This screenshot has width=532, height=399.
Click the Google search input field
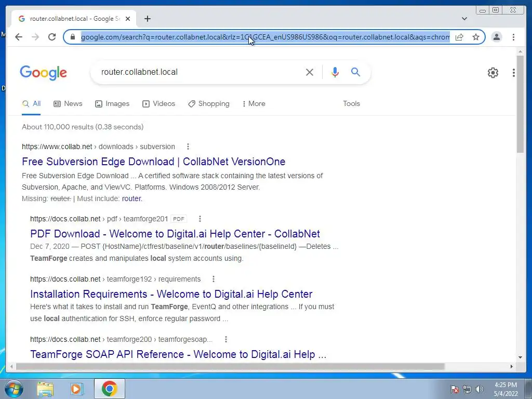pos(200,72)
